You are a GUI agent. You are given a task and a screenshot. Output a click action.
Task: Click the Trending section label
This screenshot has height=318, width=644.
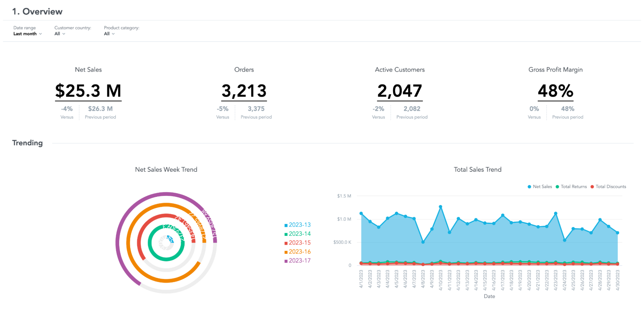coord(27,143)
